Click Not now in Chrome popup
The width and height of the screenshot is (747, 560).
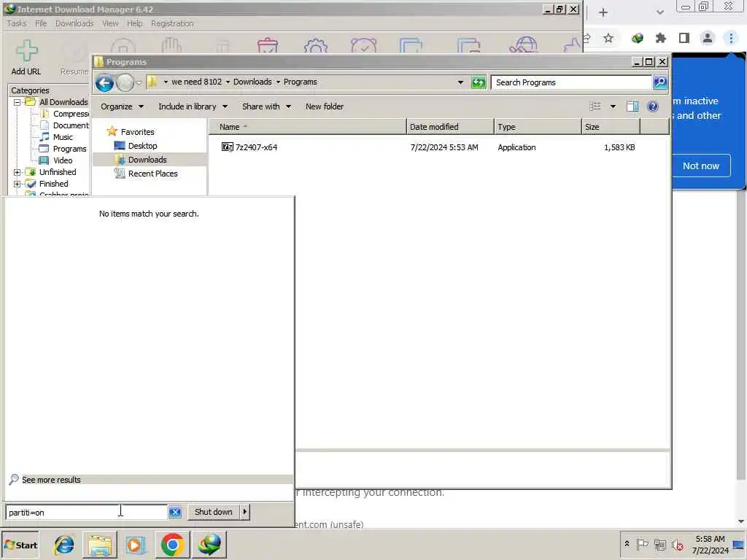tap(701, 166)
